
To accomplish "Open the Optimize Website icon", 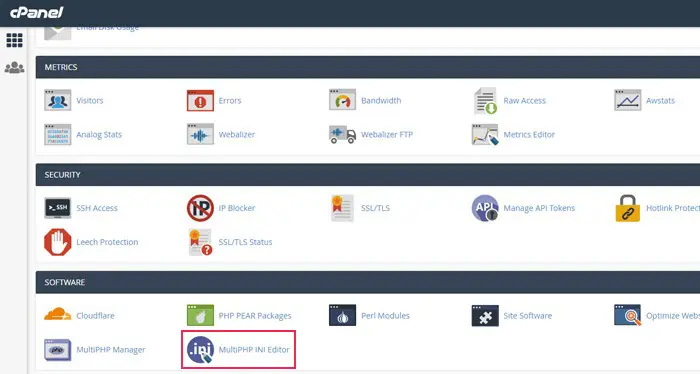I will [x=628, y=315].
